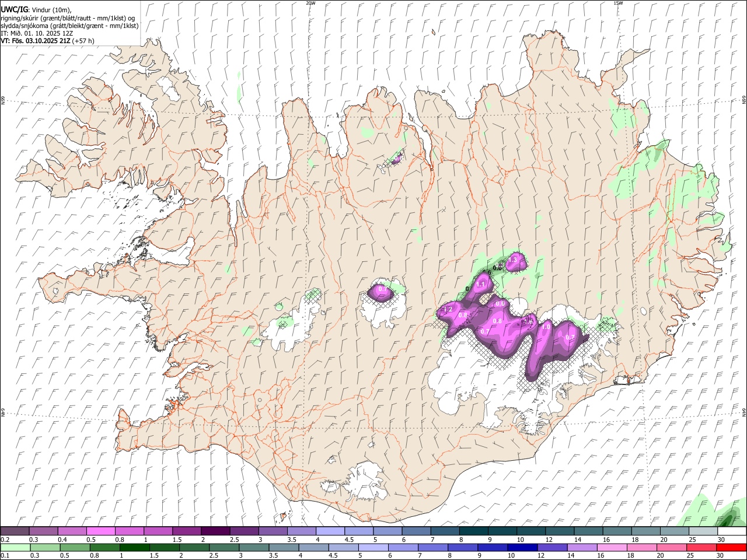The image size is (747, 560).
Task: Click the 'rigning/skúrir' legend description line
Action: click(68, 18)
